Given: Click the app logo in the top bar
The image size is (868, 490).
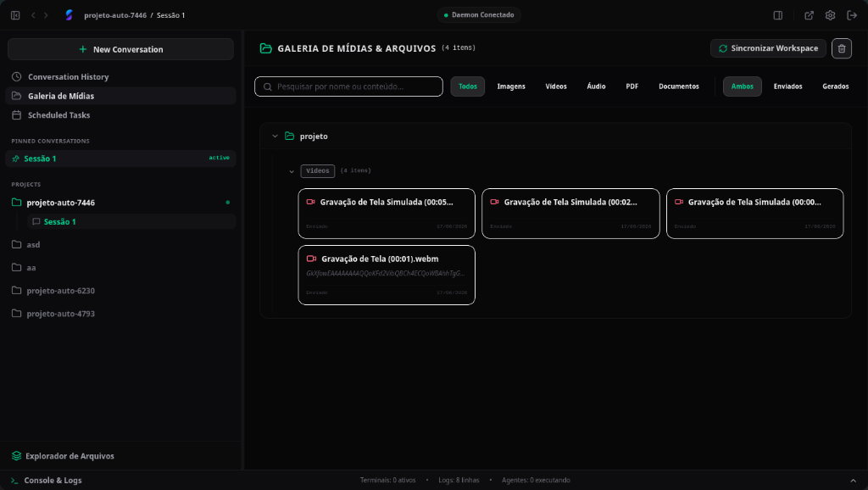Looking at the screenshot, I should click(69, 15).
